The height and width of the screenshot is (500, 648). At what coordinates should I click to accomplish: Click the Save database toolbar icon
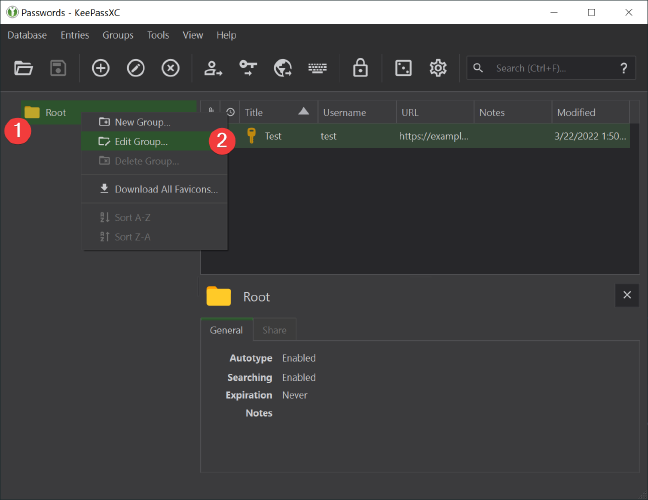pyautogui.click(x=58, y=68)
